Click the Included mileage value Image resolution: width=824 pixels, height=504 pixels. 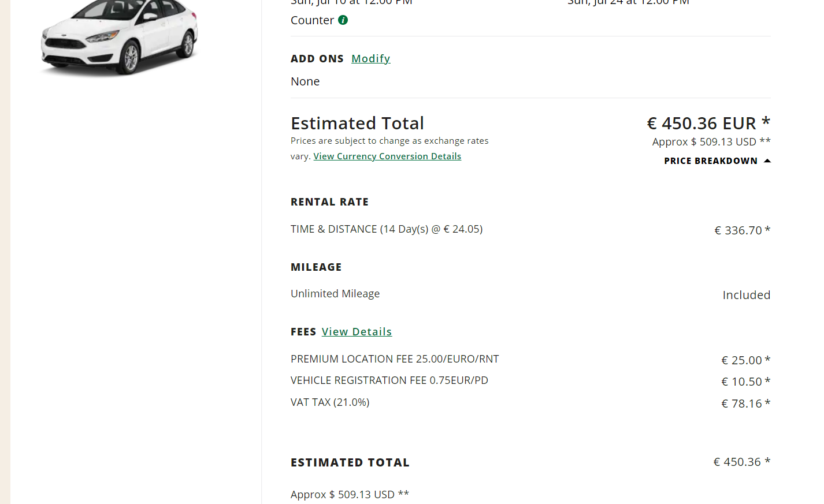click(x=746, y=295)
